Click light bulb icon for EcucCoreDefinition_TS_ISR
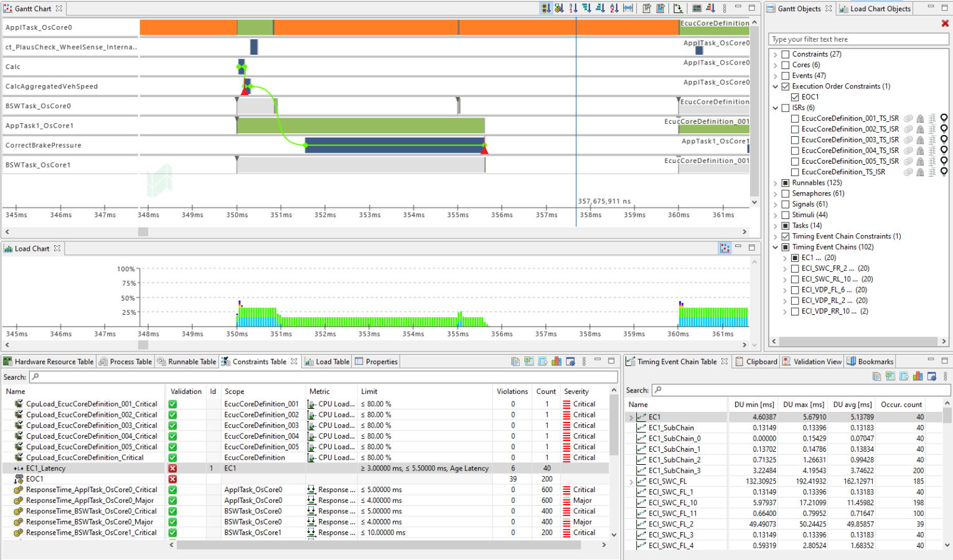Viewport: 953px width, 560px height. [x=944, y=172]
